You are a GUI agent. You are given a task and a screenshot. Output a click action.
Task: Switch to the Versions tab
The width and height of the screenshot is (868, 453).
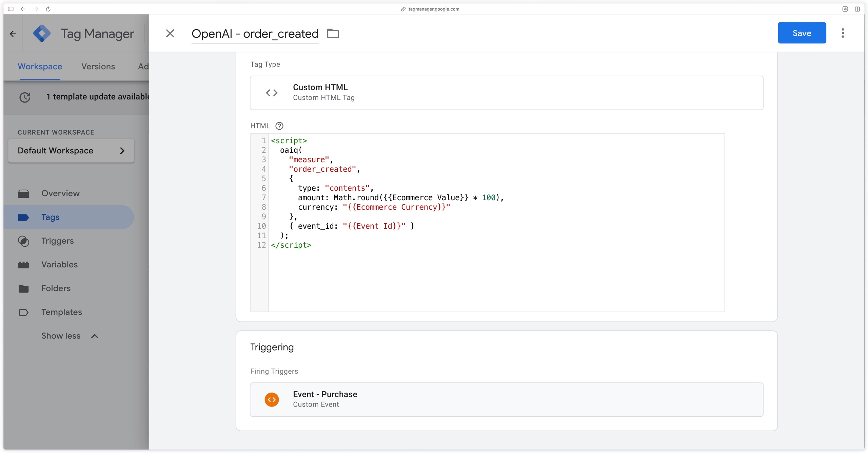[x=98, y=67]
